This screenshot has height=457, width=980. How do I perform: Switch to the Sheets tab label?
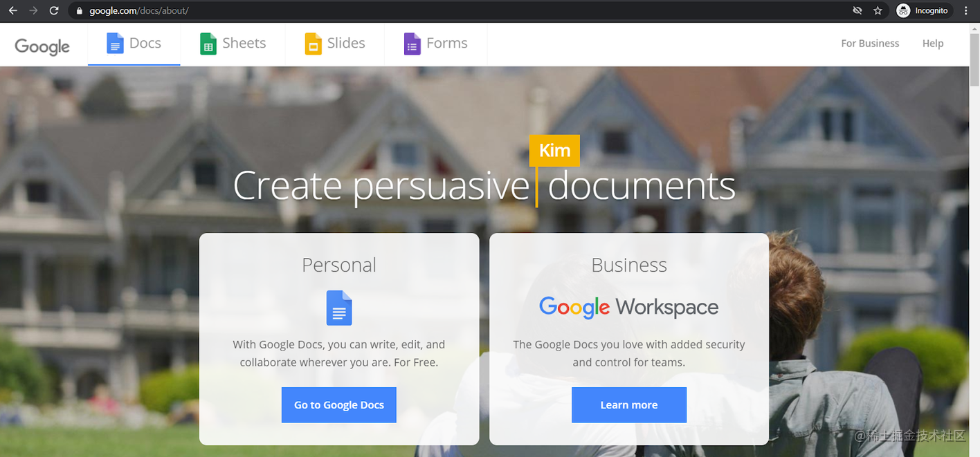point(244,43)
